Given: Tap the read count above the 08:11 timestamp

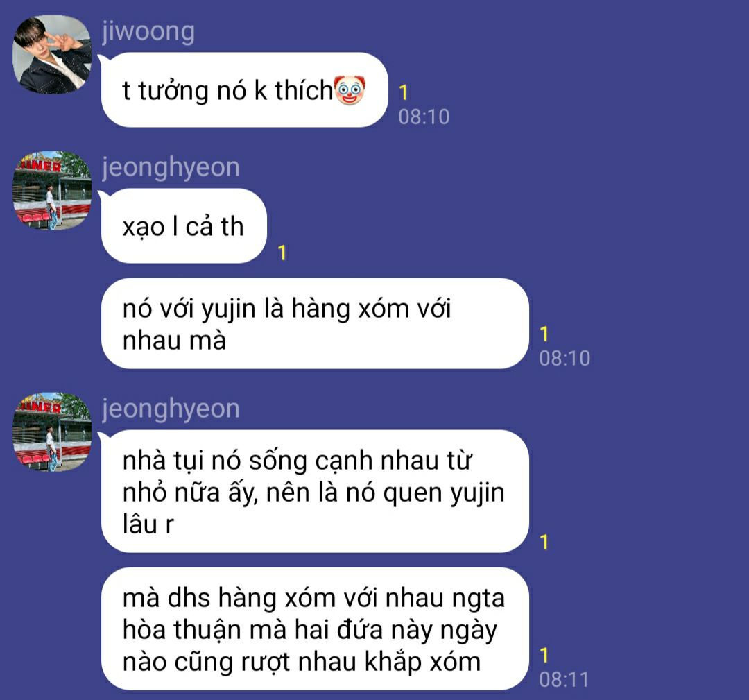Looking at the screenshot, I should point(544,655).
